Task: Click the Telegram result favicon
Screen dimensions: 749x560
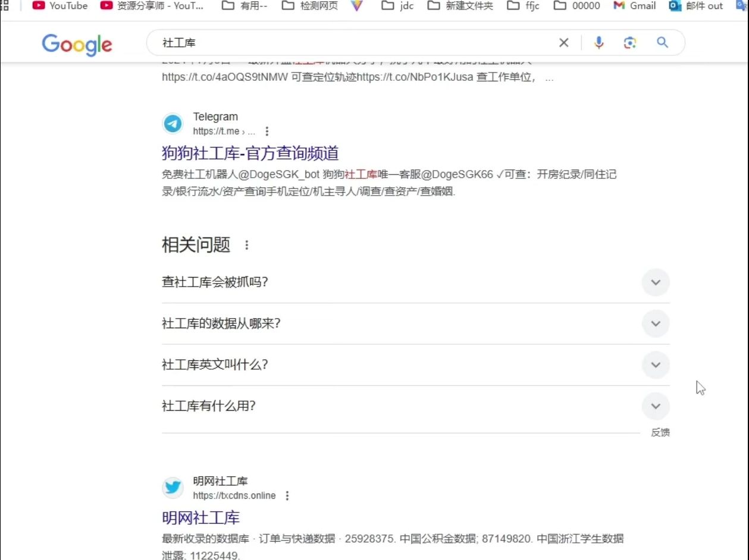Action: 173,124
